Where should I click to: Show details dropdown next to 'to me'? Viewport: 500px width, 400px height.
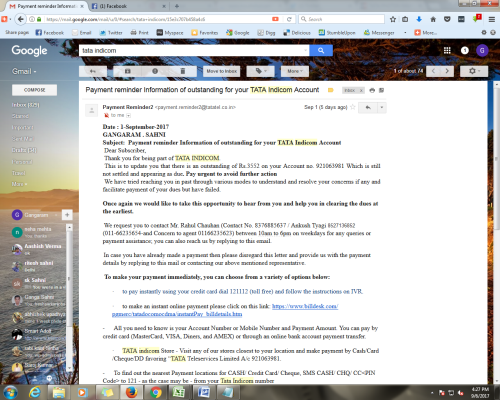128,116
